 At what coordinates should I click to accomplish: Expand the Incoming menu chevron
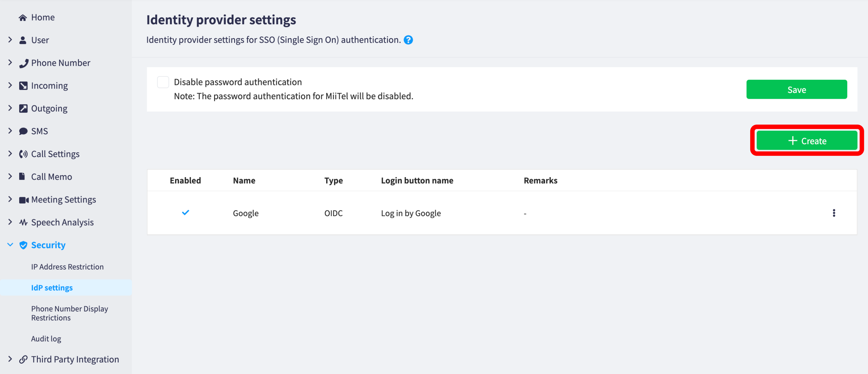coord(10,86)
